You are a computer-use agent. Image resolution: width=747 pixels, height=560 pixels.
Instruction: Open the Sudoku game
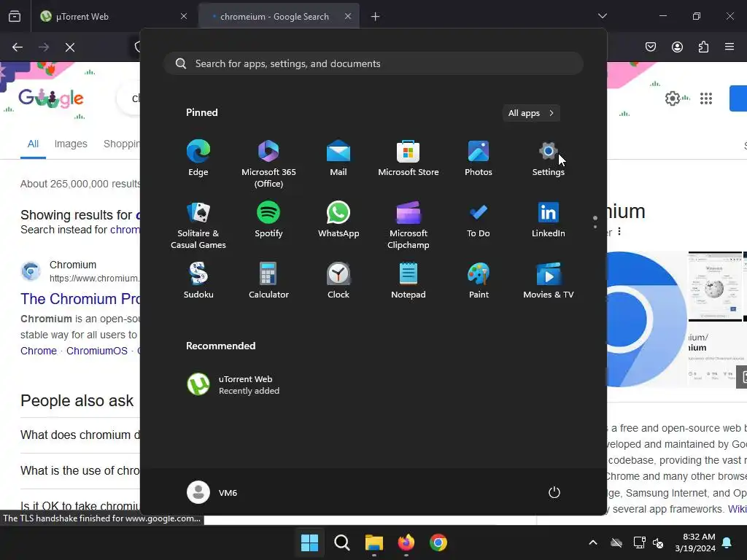[x=198, y=281]
